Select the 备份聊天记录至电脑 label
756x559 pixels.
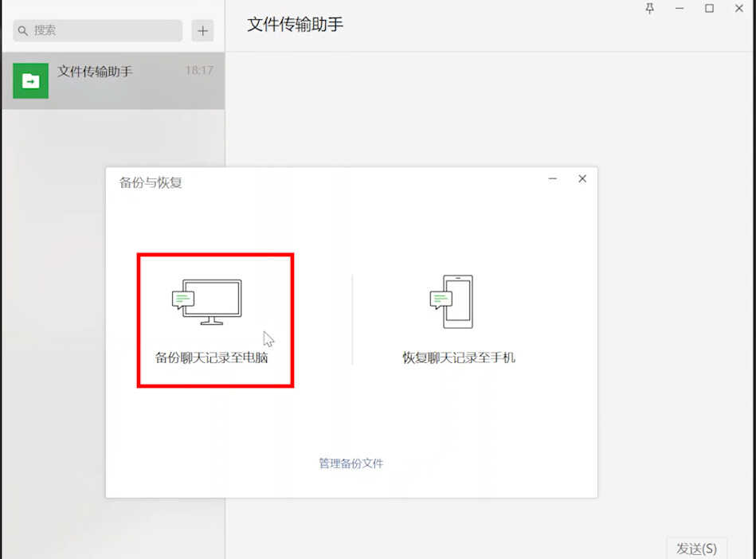(211, 358)
